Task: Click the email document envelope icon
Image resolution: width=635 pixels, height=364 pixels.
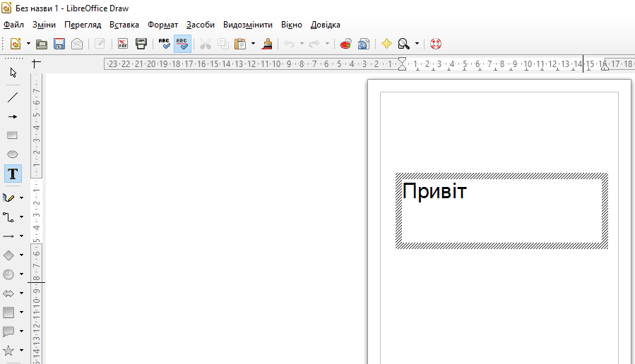Action: pos(77,44)
